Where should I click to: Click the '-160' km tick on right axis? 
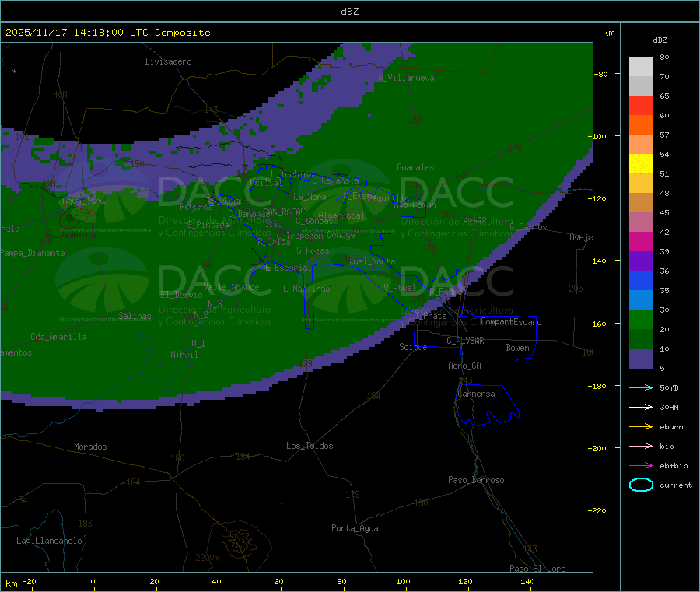click(597, 324)
